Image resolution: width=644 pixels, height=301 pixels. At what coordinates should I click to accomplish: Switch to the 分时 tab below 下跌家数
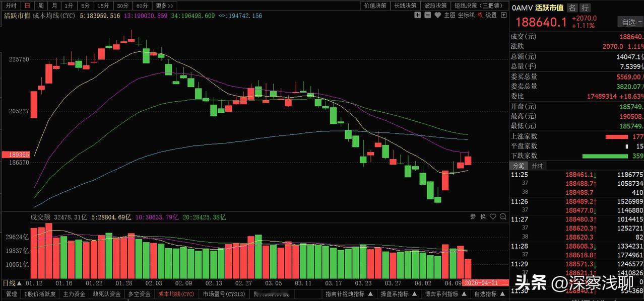coord(537,166)
